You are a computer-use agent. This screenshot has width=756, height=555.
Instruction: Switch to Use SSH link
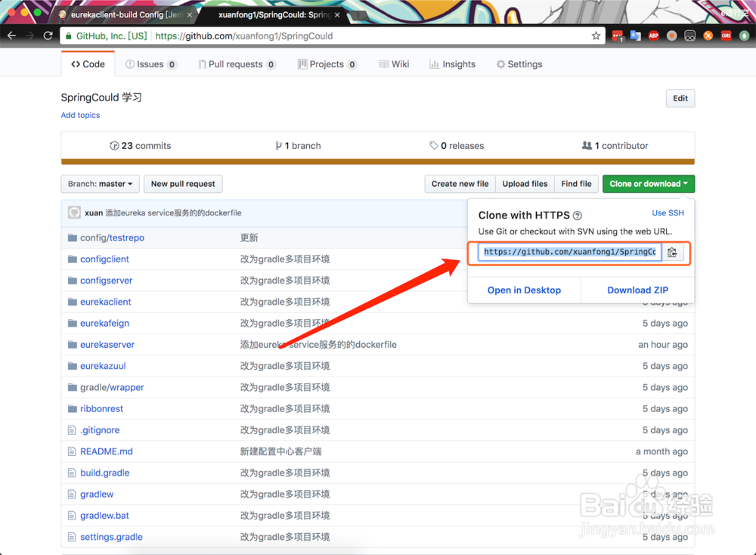(668, 212)
